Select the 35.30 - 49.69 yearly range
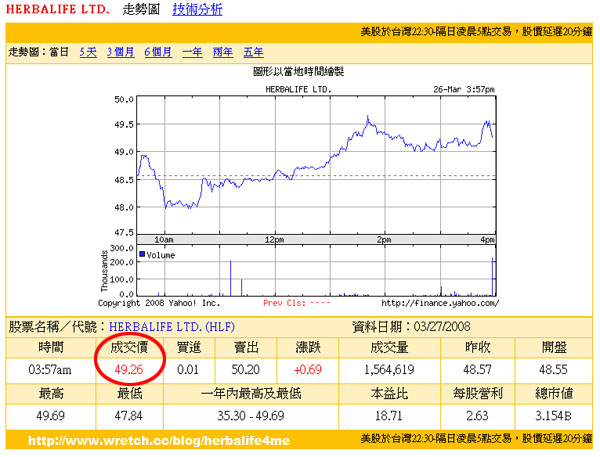The height and width of the screenshot is (457, 600). click(x=251, y=416)
